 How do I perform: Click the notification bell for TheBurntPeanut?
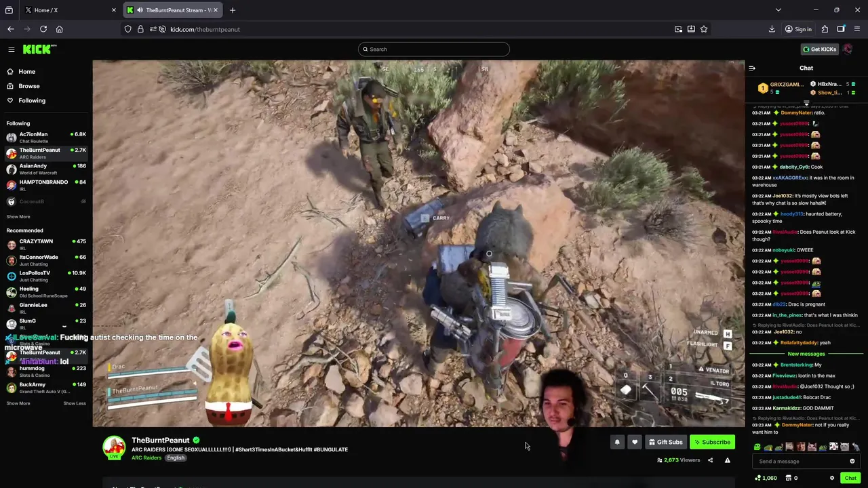click(617, 442)
